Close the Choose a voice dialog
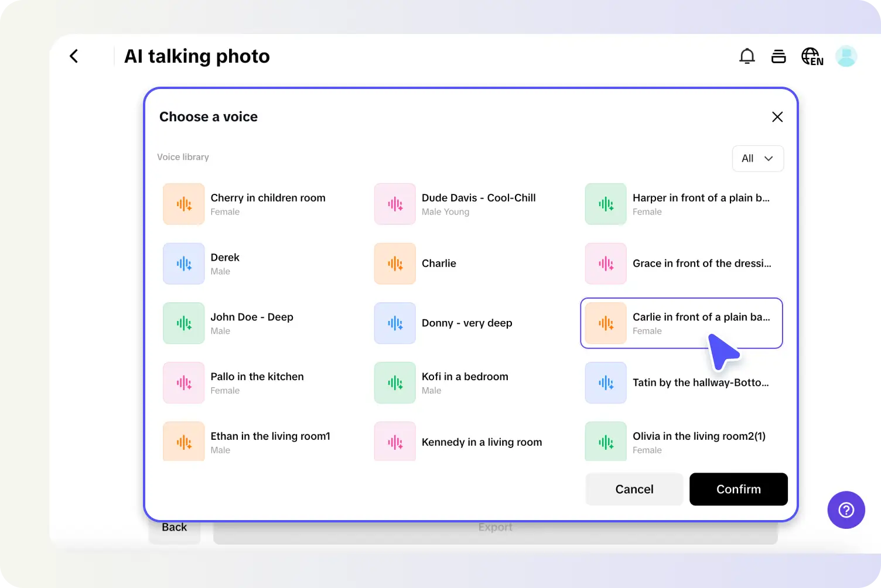 tap(777, 117)
